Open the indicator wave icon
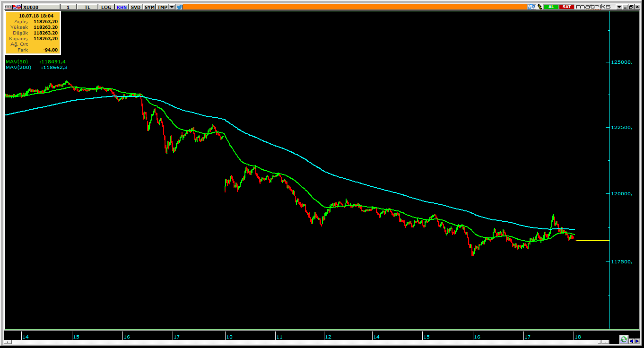This screenshot has width=644, height=348. point(17,7)
